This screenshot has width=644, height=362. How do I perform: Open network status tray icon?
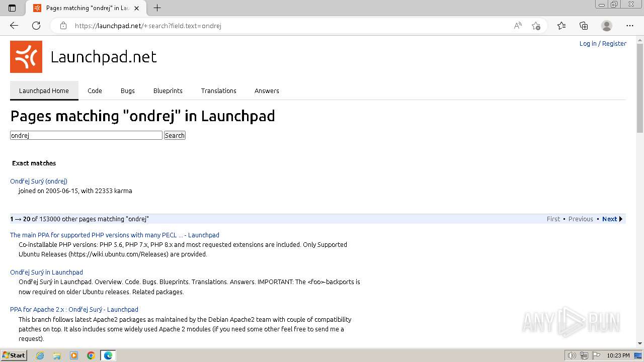tap(584, 355)
